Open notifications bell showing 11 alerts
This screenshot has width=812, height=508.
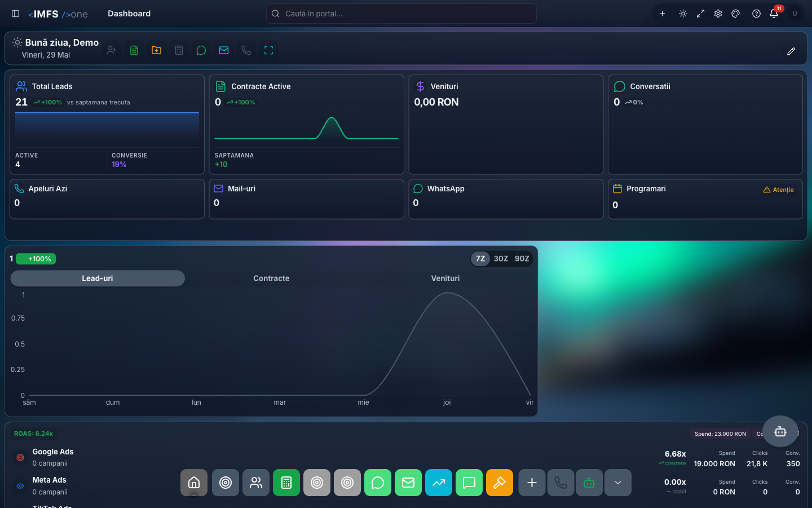tap(774, 13)
